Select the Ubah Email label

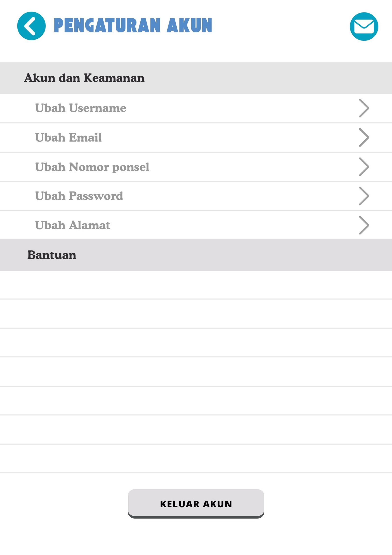point(68,138)
